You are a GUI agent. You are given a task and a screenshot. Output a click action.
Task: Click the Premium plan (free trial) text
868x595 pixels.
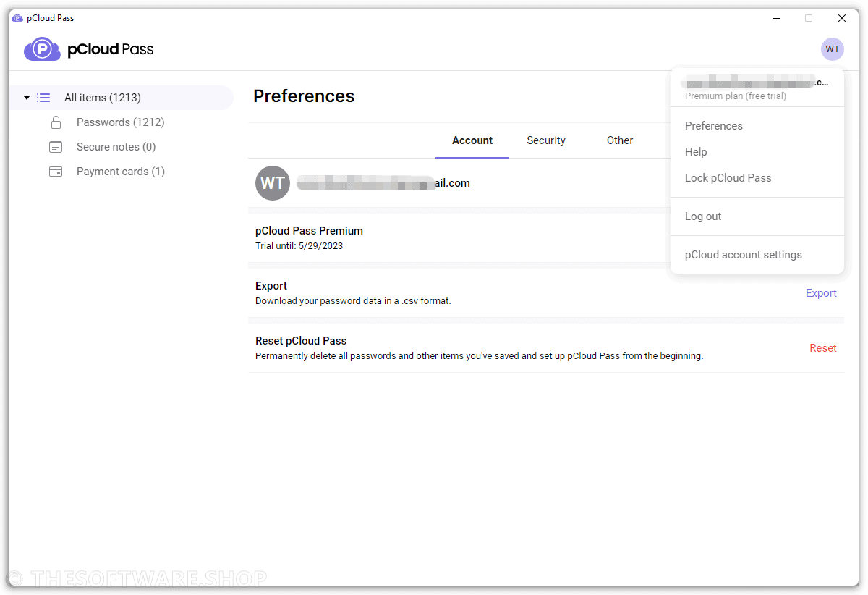click(x=736, y=96)
